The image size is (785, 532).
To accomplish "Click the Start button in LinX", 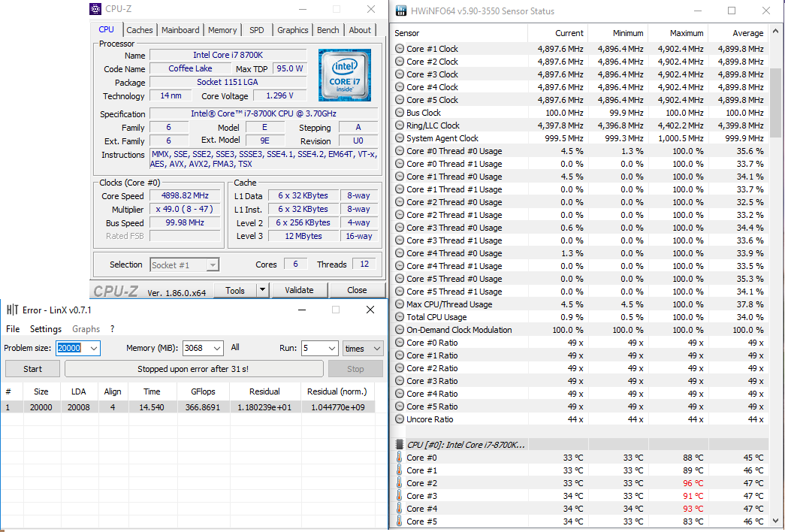I will click(x=32, y=369).
